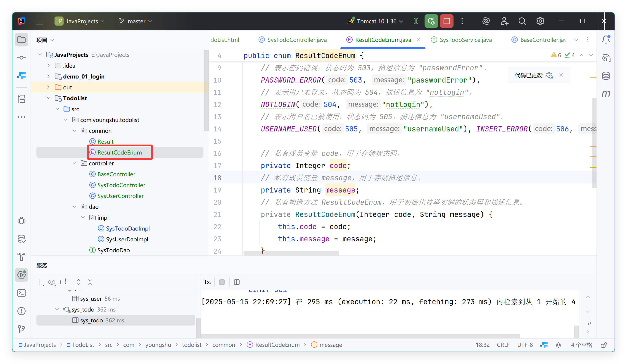Open master branch dropdown

pos(135,21)
